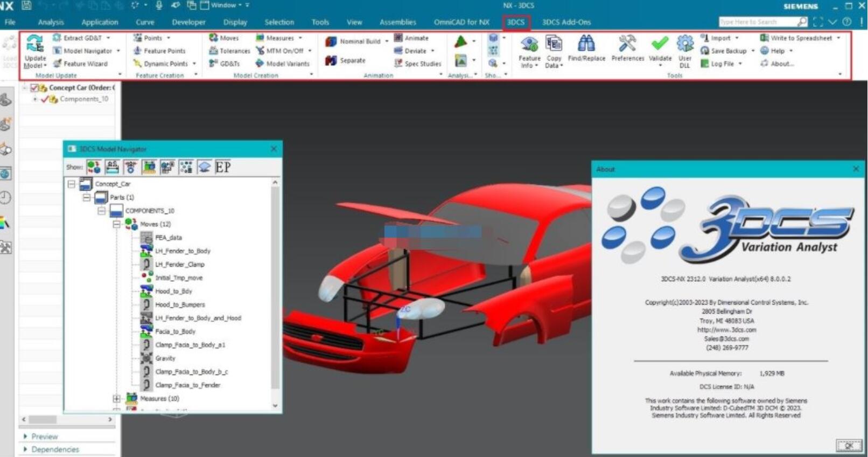Toggle Show Moves filter in Model Navigator

click(x=94, y=168)
